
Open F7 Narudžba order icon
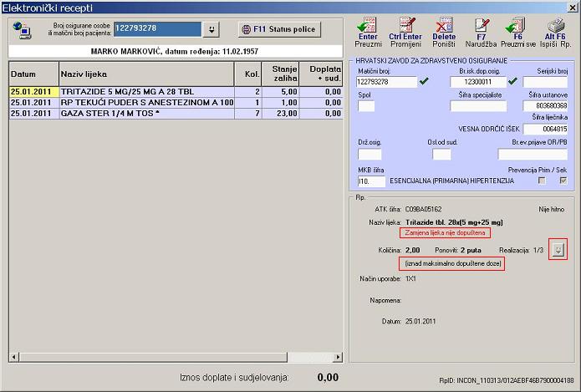(x=481, y=33)
